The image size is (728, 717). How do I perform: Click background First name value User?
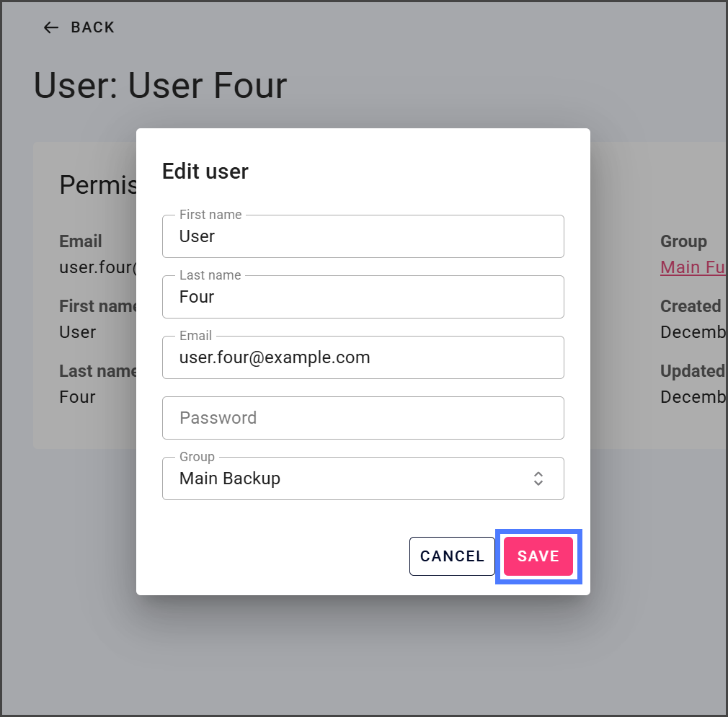(78, 332)
